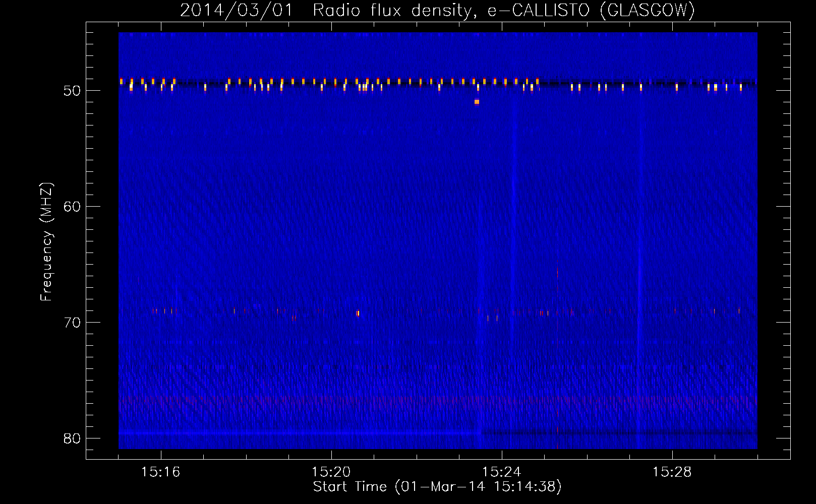Image resolution: width=816 pixels, height=504 pixels.
Task: Click the "Frequency (MHZ)" axis label
Action: point(46,242)
